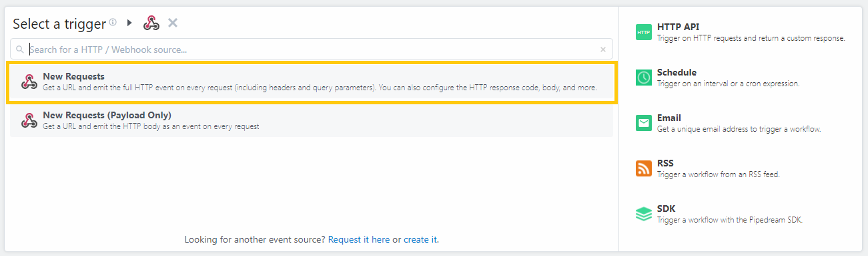Click the magnifier icon in the search bar
The height and width of the screenshot is (256, 868).
(20, 49)
